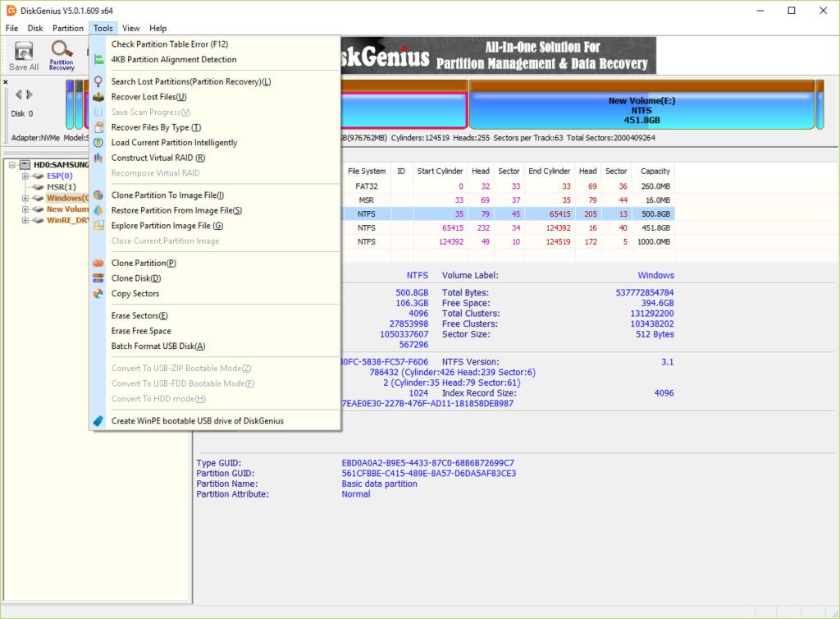This screenshot has width=840, height=619.
Task: Click the 500.8GB capacity cell
Action: 655,213
